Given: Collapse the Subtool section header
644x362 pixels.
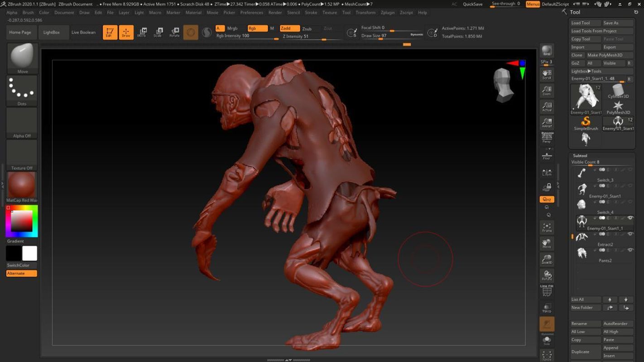Looking at the screenshot, I should coord(580,156).
